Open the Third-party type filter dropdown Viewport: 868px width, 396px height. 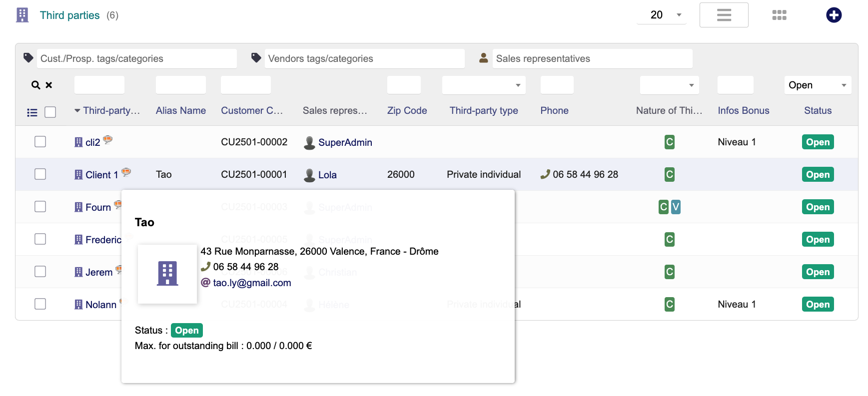(x=483, y=85)
